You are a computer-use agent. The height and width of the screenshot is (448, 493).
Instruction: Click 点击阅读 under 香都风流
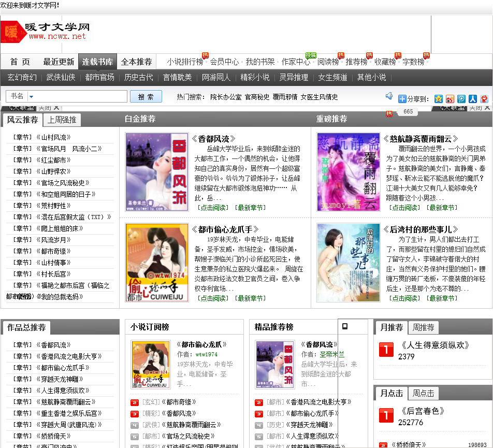(x=213, y=208)
